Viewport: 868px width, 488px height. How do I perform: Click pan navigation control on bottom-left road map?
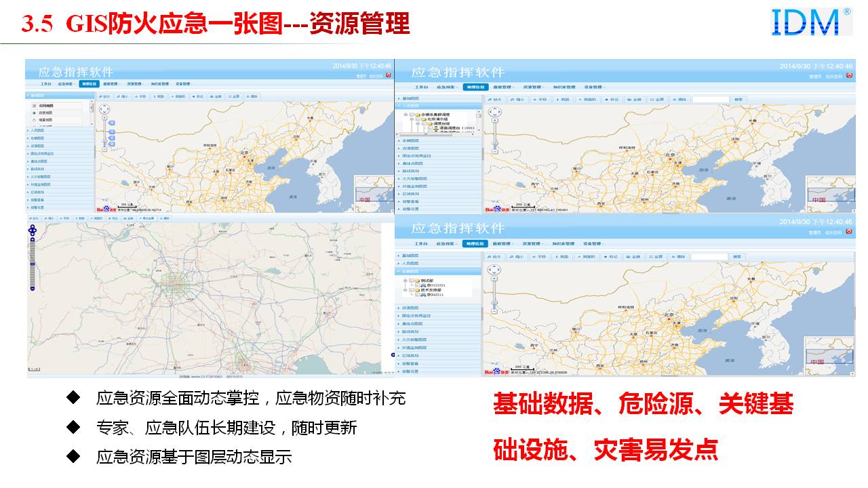pos(32,231)
